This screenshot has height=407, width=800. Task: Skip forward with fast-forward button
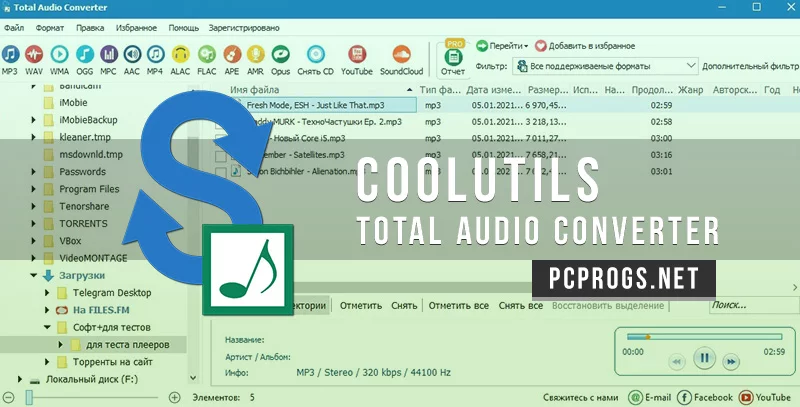pyautogui.click(x=731, y=362)
